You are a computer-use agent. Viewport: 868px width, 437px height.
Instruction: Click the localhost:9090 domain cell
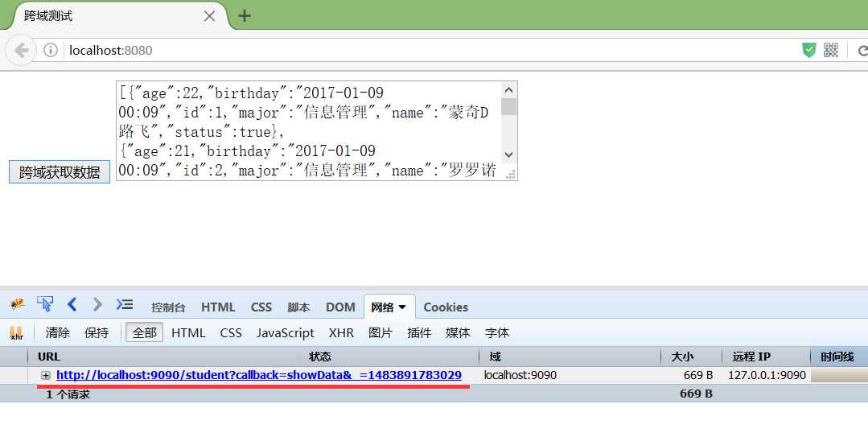coord(520,376)
